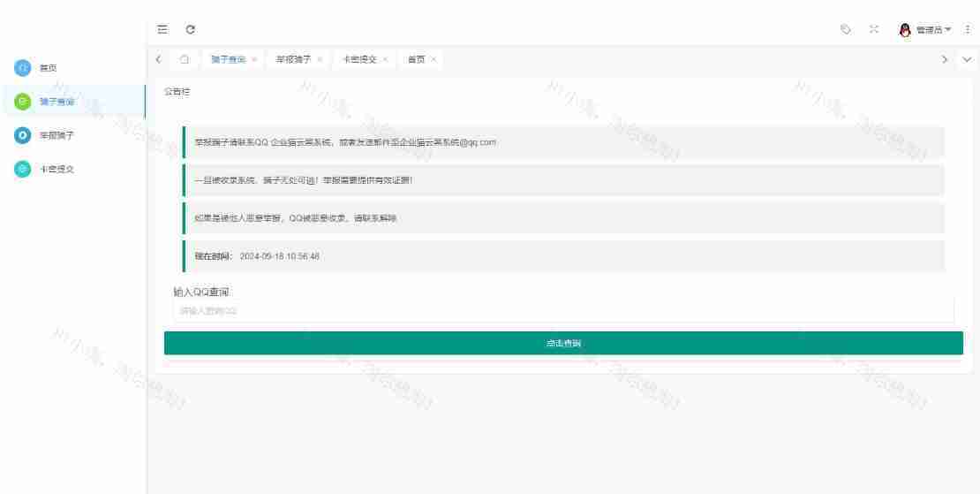
Task: Select 举报骗子 in the sidebar
Action: [x=57, y=135]
